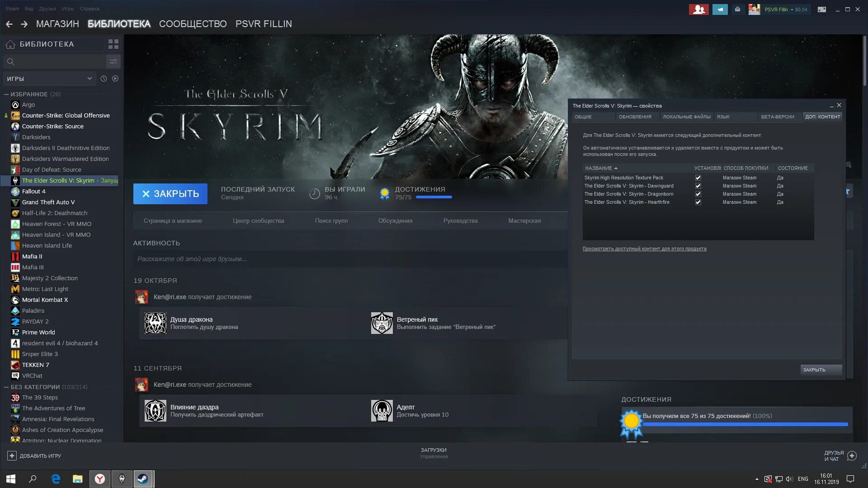Image resolution: width=868 pixels, height=488 pixels.
Task: Go back with the left arrow
Action: [9, 24]
